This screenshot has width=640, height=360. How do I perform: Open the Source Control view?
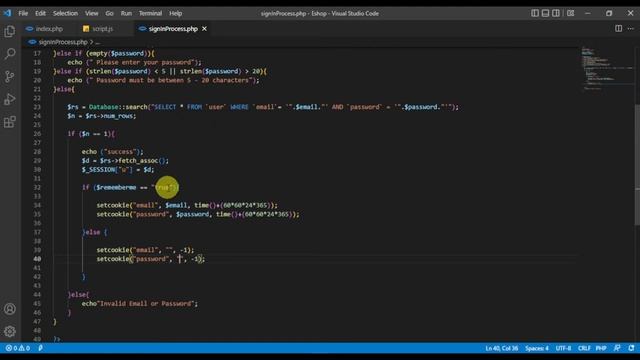[x=10, y=76]
